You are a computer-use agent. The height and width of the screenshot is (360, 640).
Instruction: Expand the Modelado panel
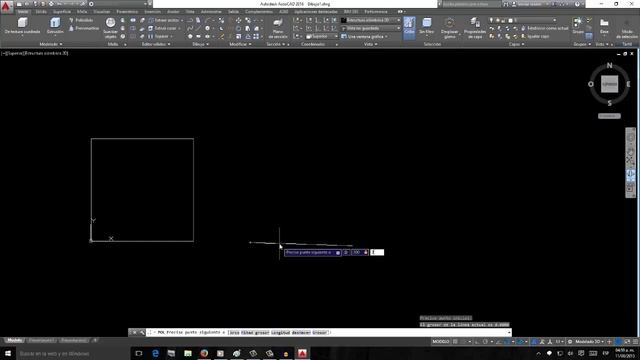pos(51,44)
